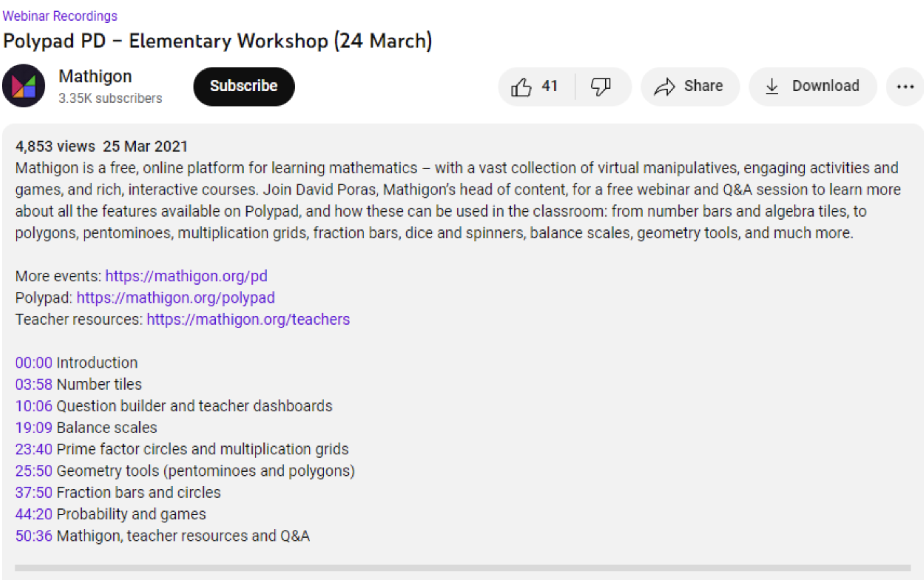The width and height of the screenshot is (924, 580).
Task: Click the 25 Mar 2021 upload date
Action: [145, 147]
